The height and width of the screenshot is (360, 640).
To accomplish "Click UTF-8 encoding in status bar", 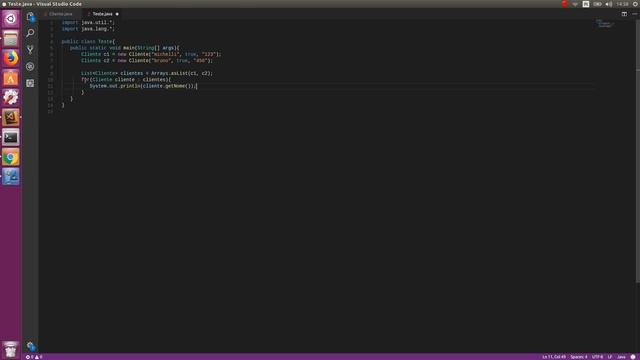I will pyautogui.click(x=597, y=357).
